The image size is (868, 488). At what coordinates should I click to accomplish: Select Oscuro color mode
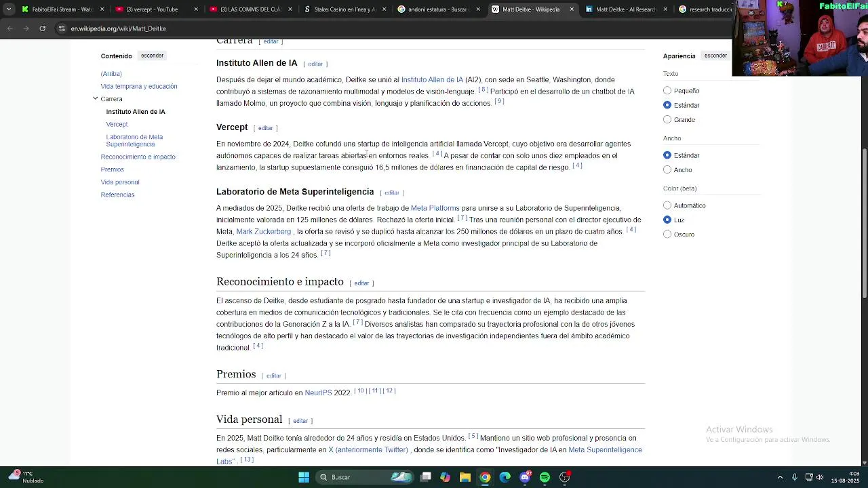pos(667,234)
